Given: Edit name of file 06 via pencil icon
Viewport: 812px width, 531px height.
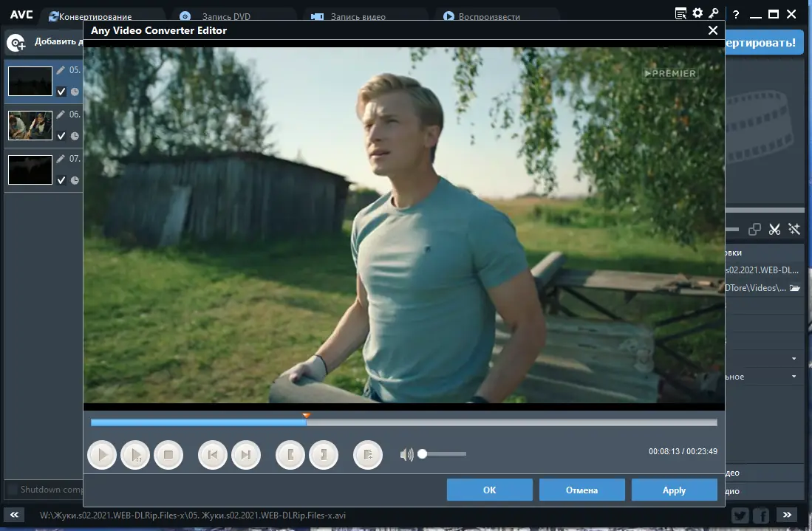Looking at the screenshot, I should [61, 114].
